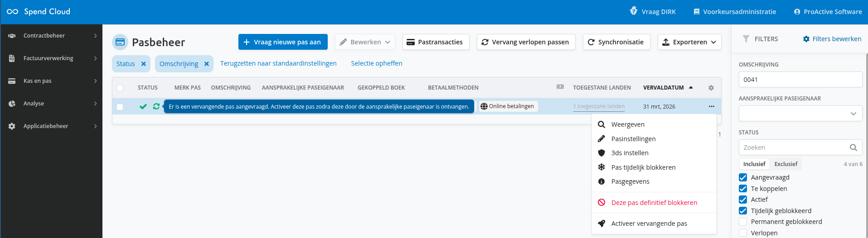
Task: Click the Vraag DIRK assistant icon
Action: click(x=634, y=11)
